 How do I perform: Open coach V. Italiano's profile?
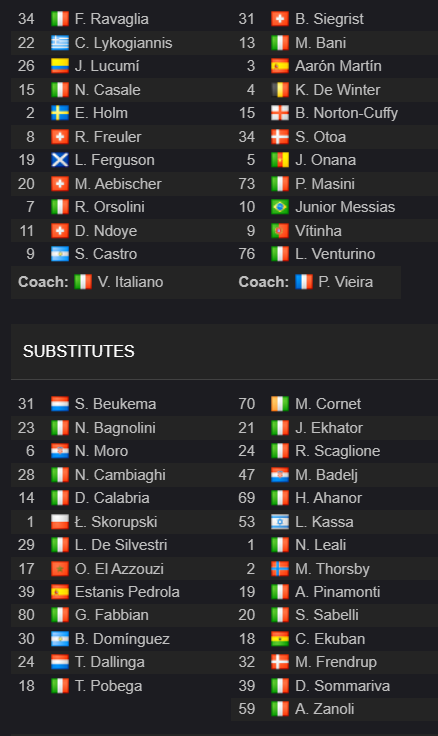pos(131,282)
